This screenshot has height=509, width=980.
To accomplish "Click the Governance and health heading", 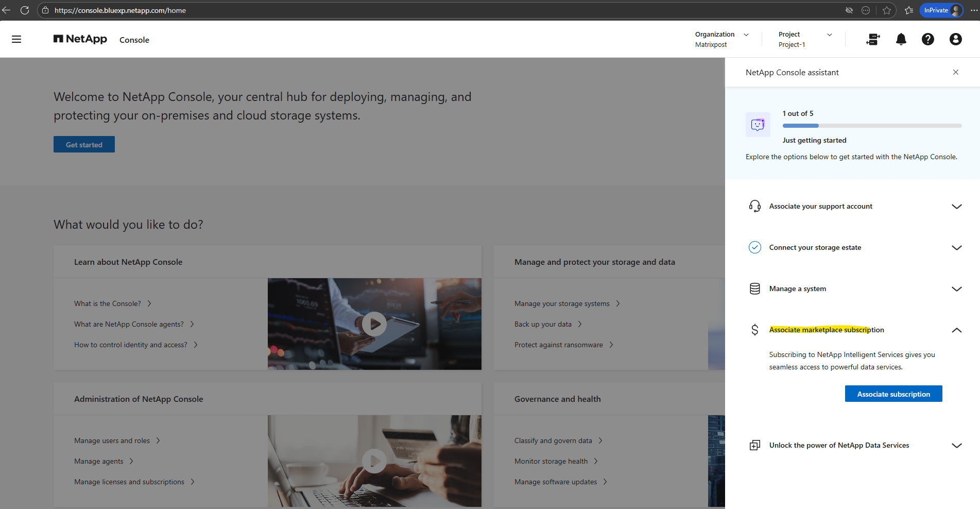I will (558, 399).
